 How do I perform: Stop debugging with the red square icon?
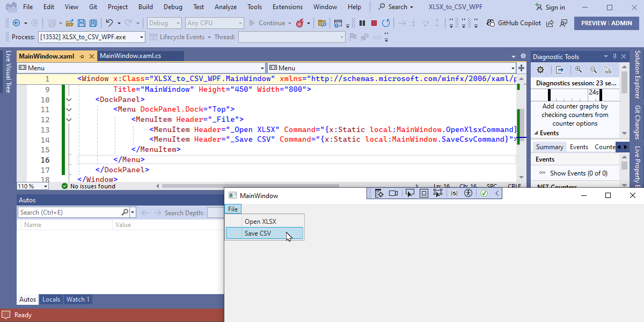pyautogui.click(x=374, y=23)
